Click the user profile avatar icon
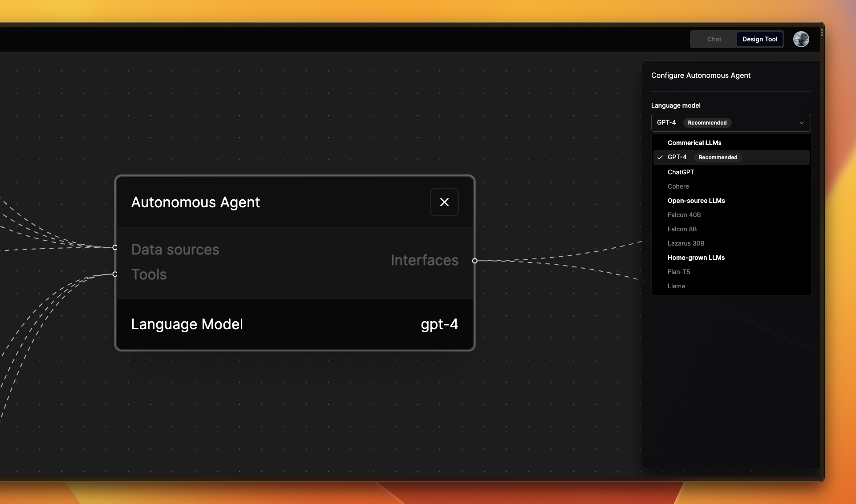 800,39
